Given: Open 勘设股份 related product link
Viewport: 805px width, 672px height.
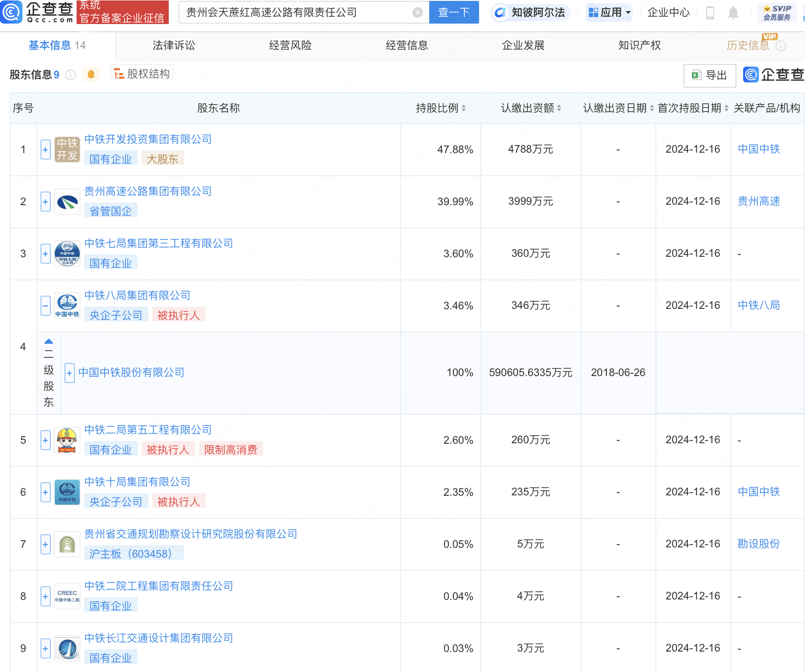Looking at the screenshot, I should (x=759, y=544).
